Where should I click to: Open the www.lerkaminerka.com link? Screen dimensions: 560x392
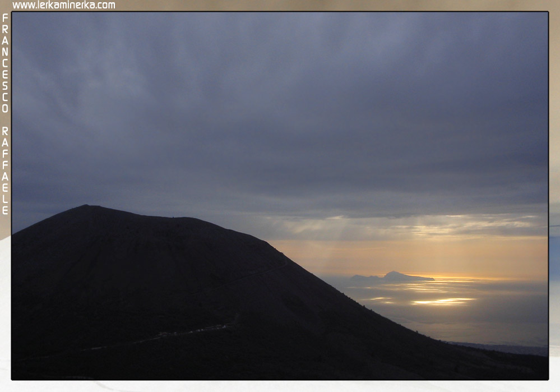[x=63, y=5]
